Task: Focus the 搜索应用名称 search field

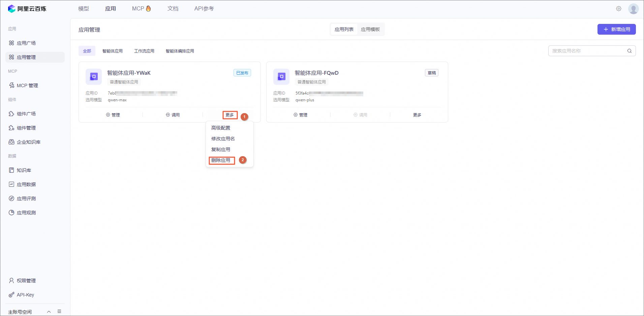Action: tap(592, 51)
